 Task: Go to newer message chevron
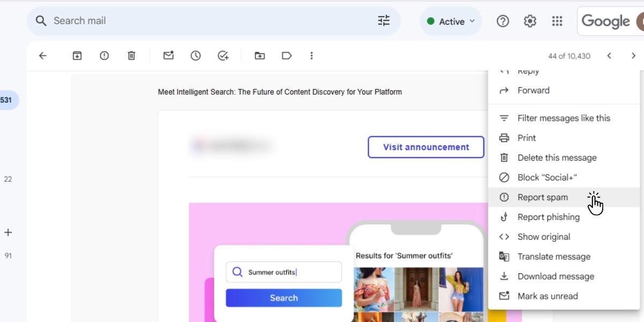coord(609,56)
